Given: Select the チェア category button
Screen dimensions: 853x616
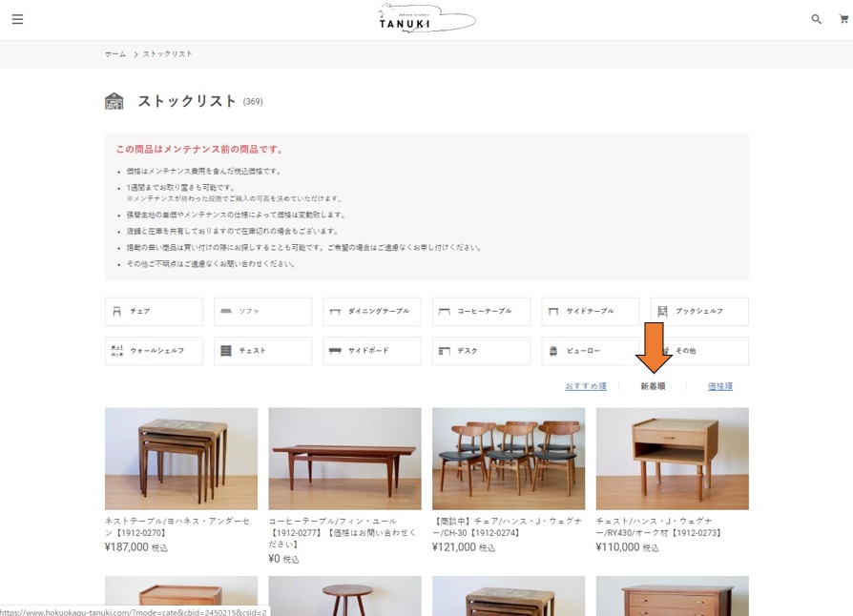Looking at the screenshot, I should 154,312.
